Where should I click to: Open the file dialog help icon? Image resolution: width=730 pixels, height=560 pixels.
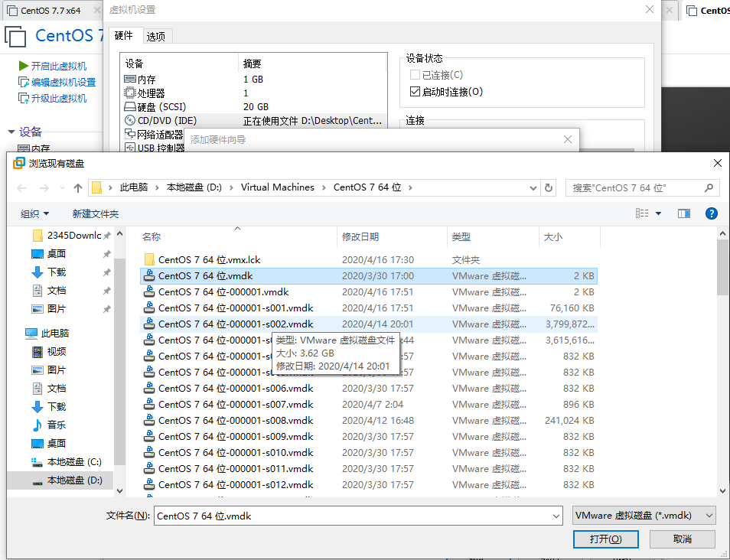click(711, 213)
